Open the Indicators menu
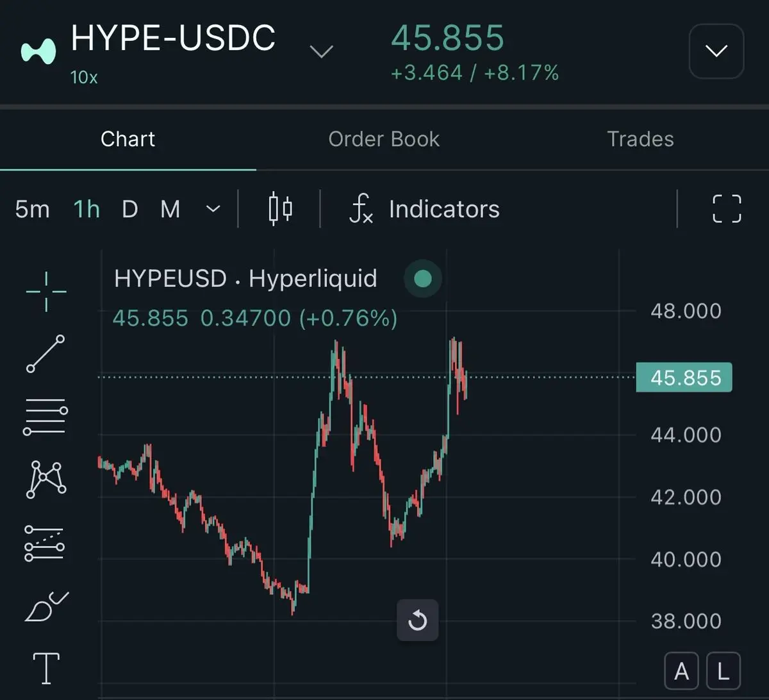This screenshot has width=769, height=700. 424,210
